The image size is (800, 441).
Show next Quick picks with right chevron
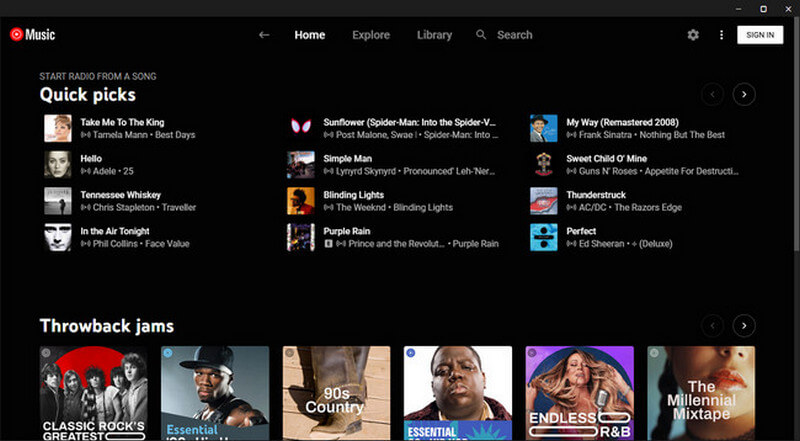[744, 94]
